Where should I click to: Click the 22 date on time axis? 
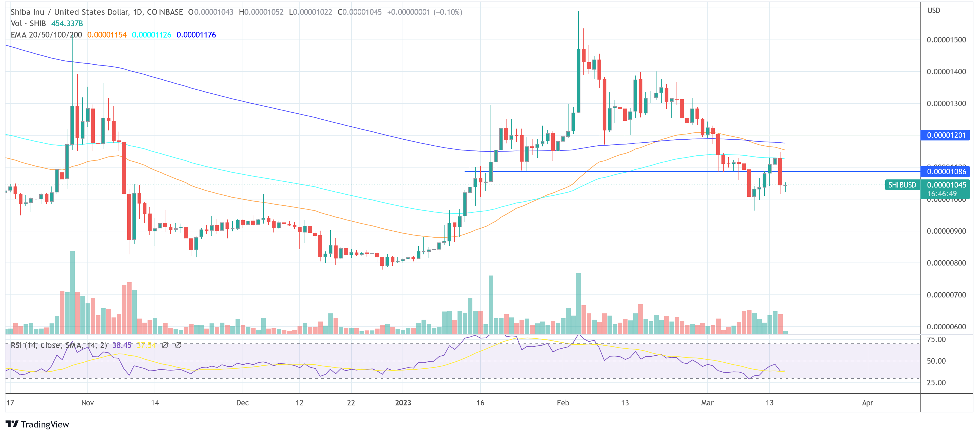click(x=351, y=402)
